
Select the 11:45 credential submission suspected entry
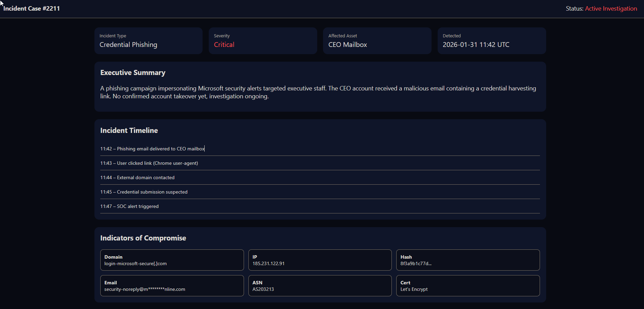pyautogui.click(x=144, y=192)
